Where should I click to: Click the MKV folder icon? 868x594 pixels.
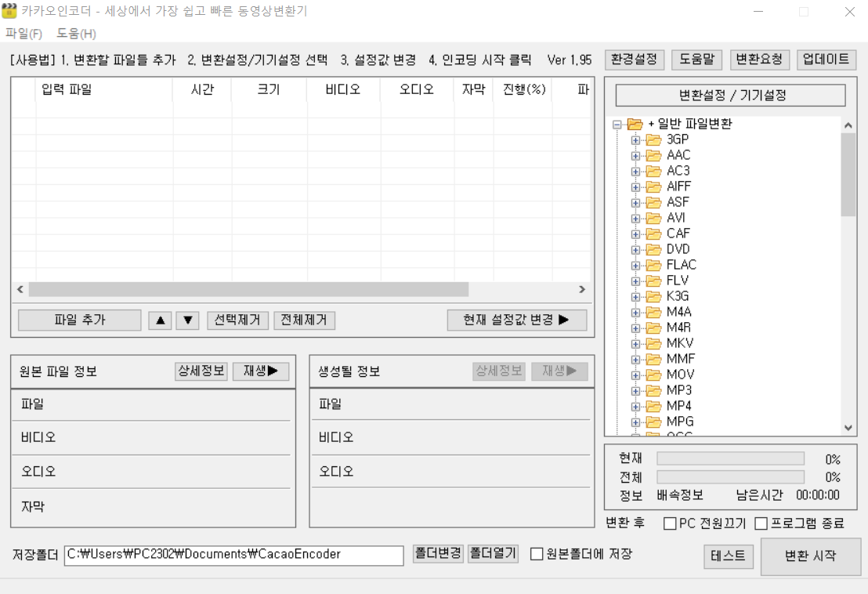tap(654, 343)
